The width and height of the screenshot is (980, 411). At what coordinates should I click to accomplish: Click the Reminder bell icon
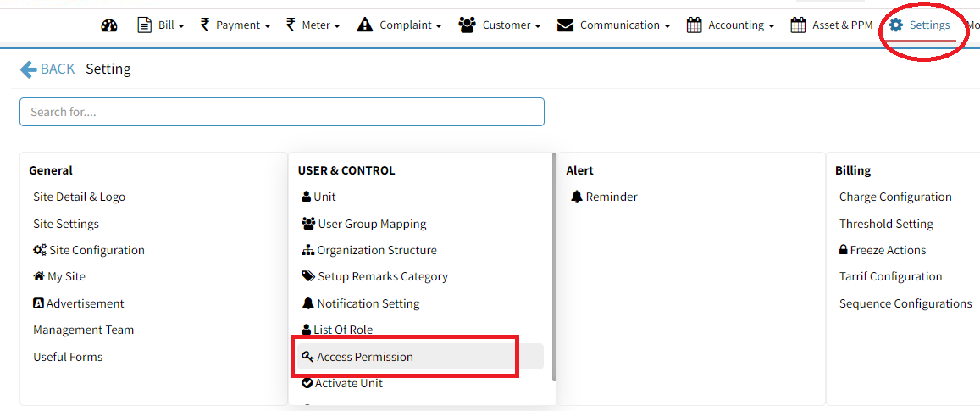coord(577,197)
